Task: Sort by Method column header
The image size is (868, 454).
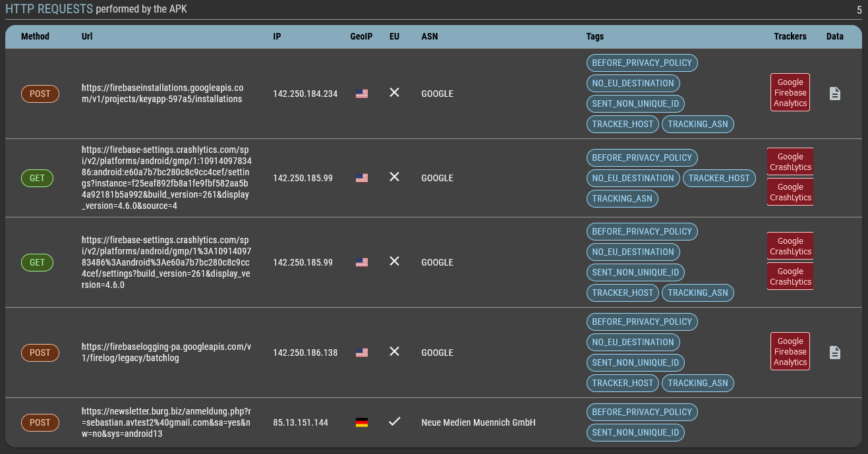Action: coord(35,36)
